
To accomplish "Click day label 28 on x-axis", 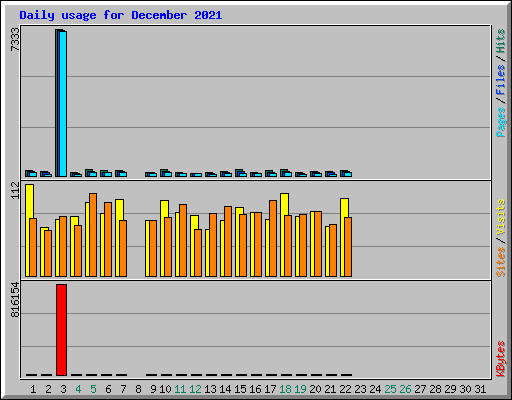I will tap(435, 389).
